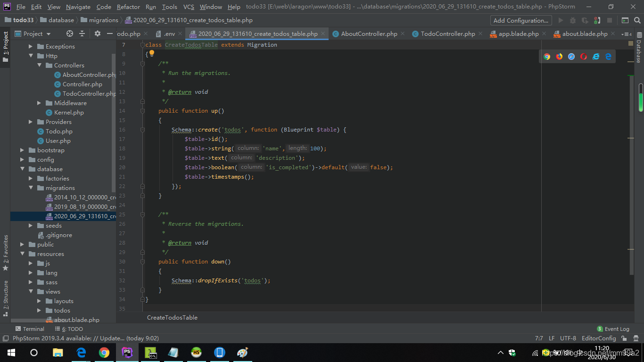This screenshot has height=362, width=644.
Task: Open Chrome on the Windows taskbar
Action: 104,352
